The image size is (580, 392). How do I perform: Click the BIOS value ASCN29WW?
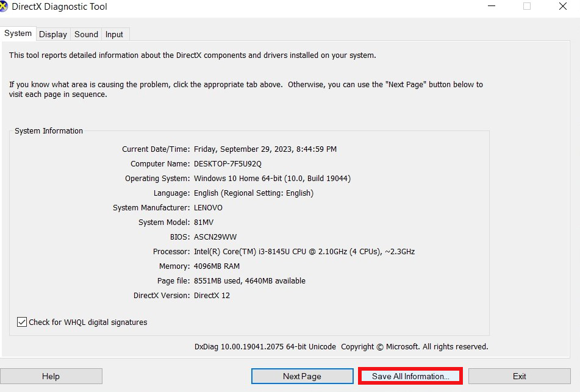pyautogui.click(x=215, y=237)
